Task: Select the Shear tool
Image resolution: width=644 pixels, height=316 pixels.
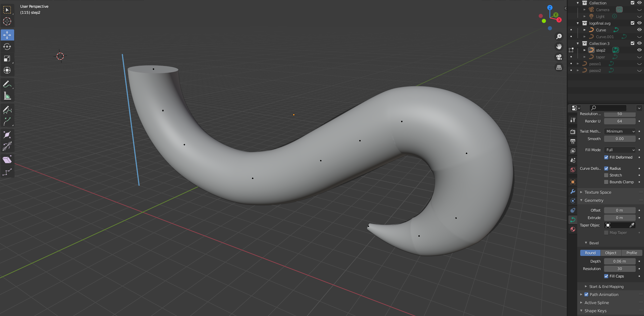Action: 7,160
